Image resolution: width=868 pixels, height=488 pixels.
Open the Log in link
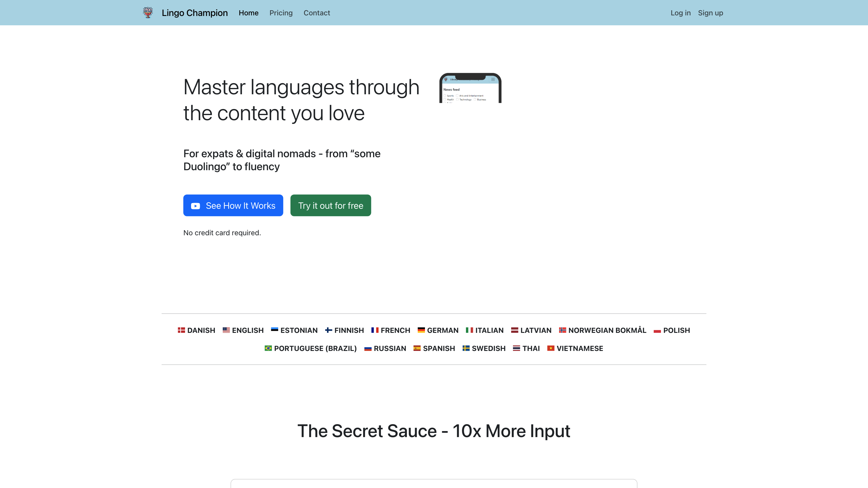680,13
